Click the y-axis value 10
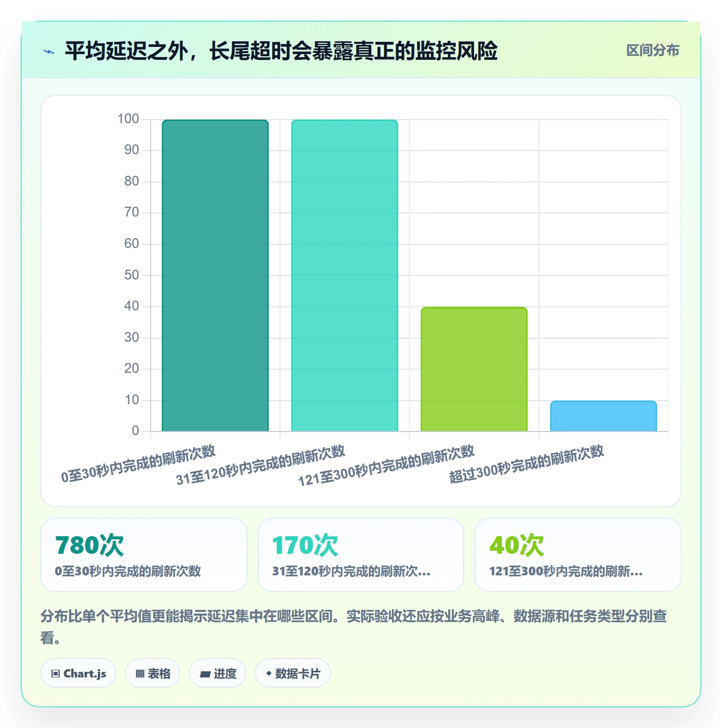The width and height of the screenshot is (722, 728). (x=132, y=400)
